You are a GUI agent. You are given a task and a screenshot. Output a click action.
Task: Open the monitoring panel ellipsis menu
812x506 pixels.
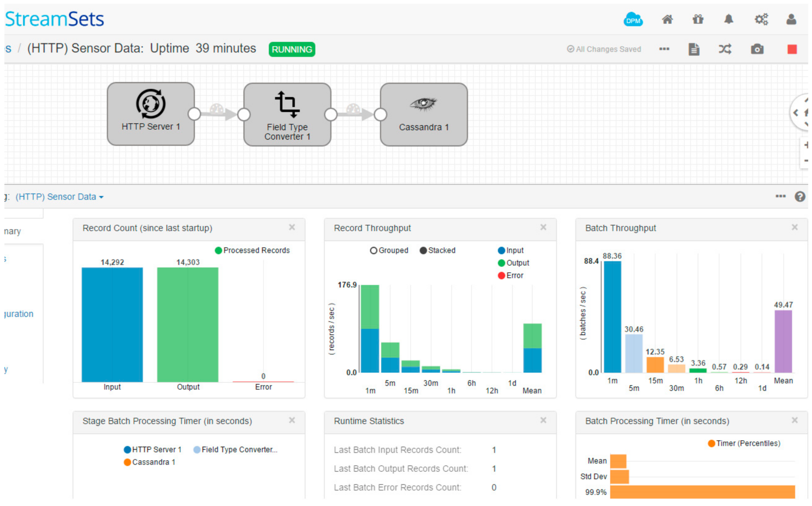pyautogui.click(x=780, y=197)
